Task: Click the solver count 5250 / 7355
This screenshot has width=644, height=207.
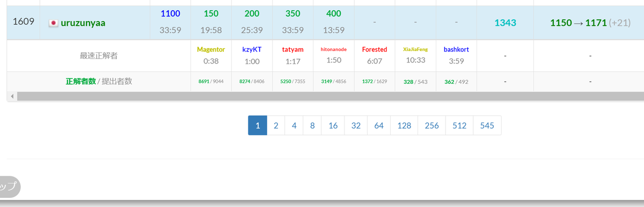Action: pos(292,82)
